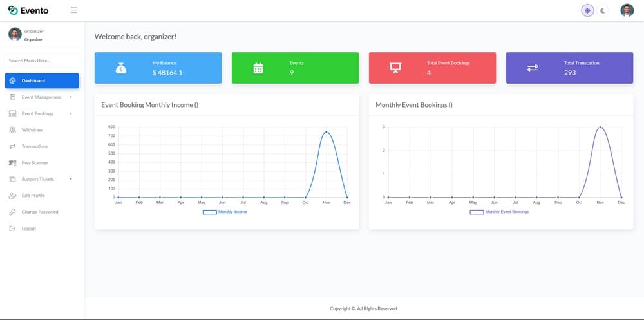Click the Transactions arrows icon in sidebar
Image resolution: width=644 pixels, height=320 pixels.
click(x=13, y=146)
